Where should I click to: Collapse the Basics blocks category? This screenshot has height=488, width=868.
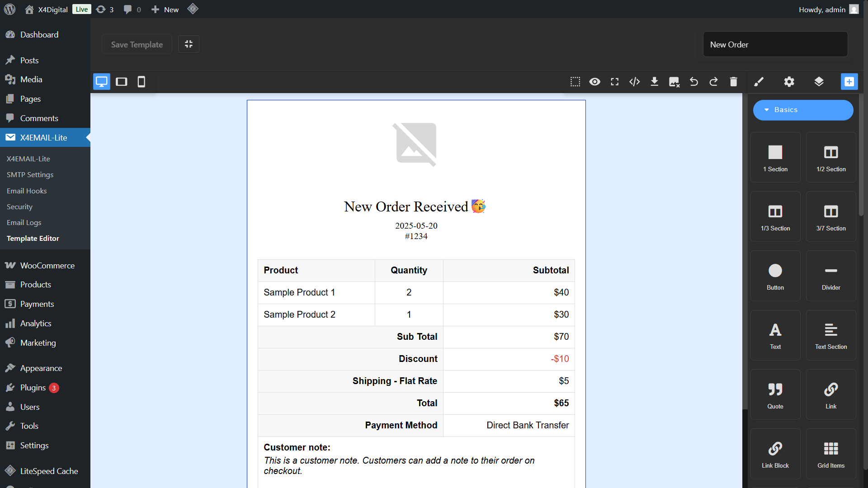pyautogui.click(x=803, y=110)
